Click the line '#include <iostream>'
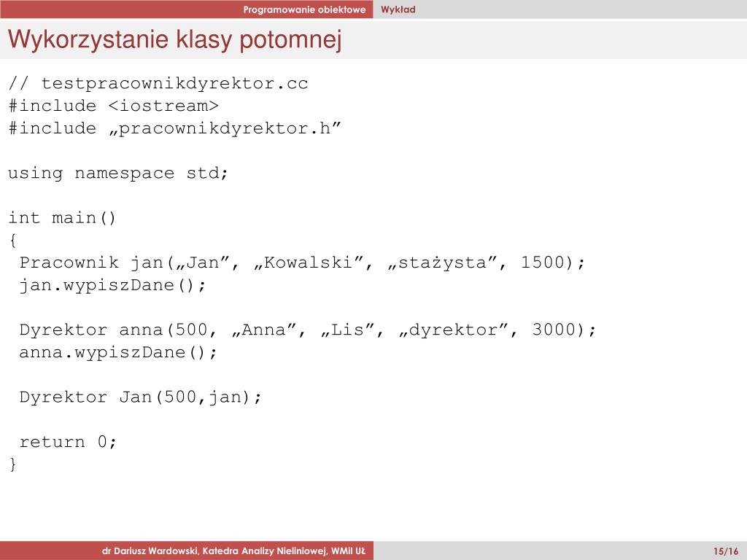This screenshot has height=560, width=747. pos(113,106)
